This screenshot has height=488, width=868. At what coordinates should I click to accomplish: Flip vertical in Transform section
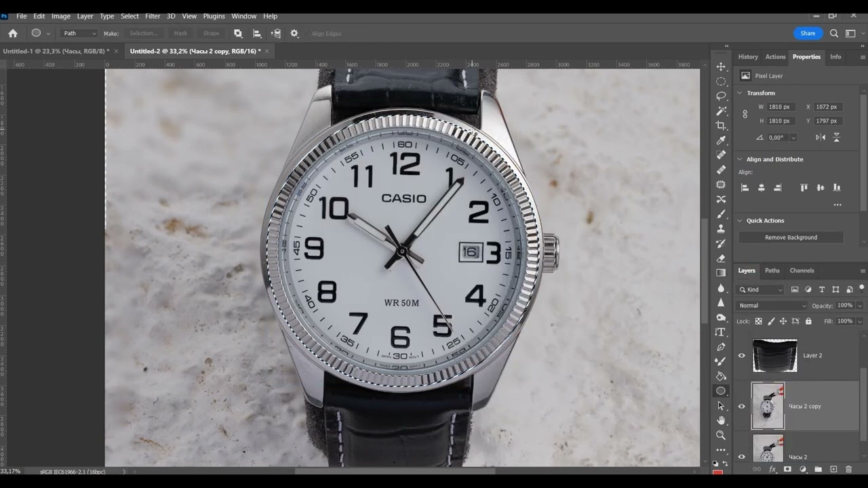[836, 138]
